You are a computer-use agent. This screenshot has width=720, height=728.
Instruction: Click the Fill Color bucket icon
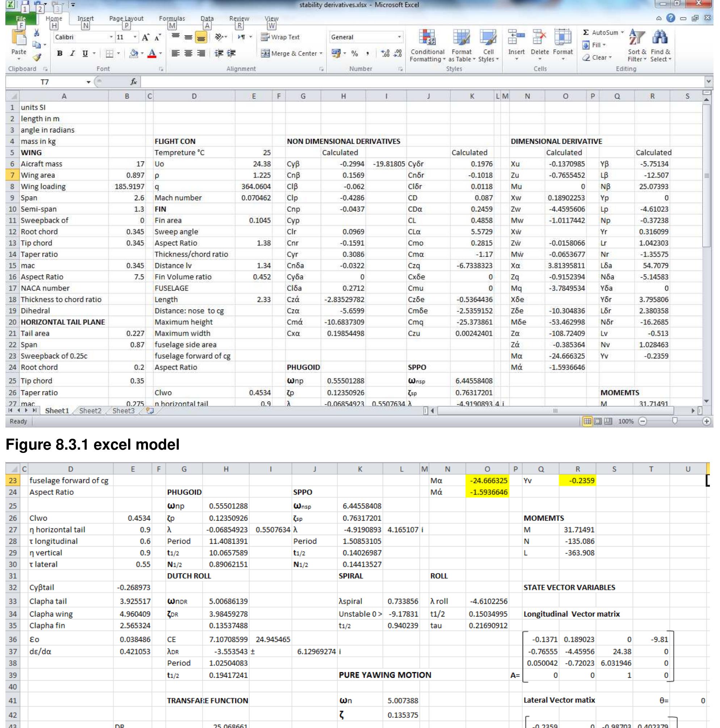[133, 54]
